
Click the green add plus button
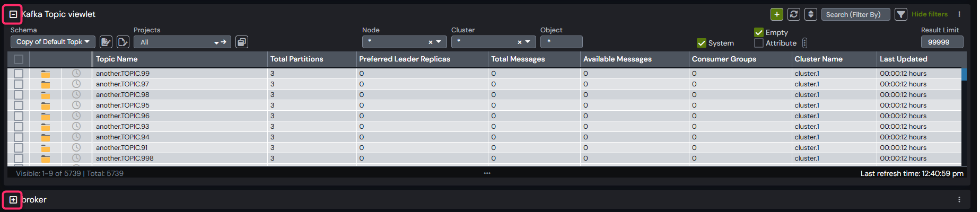tap(777, 14)
